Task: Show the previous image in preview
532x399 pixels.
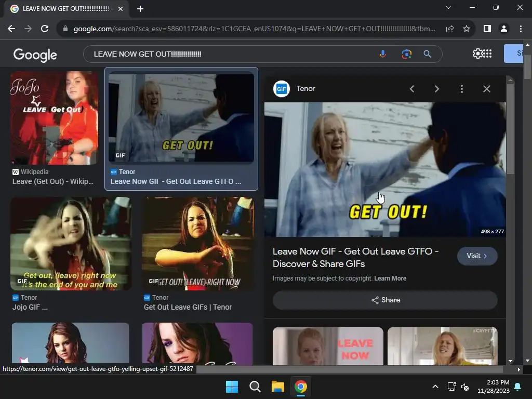Action: pyautogui.click(x=412, y=89)
